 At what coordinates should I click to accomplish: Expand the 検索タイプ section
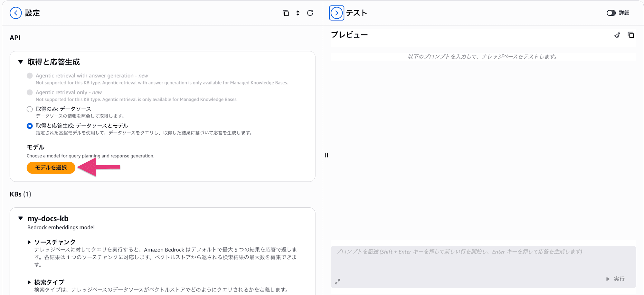click(29, 282)
